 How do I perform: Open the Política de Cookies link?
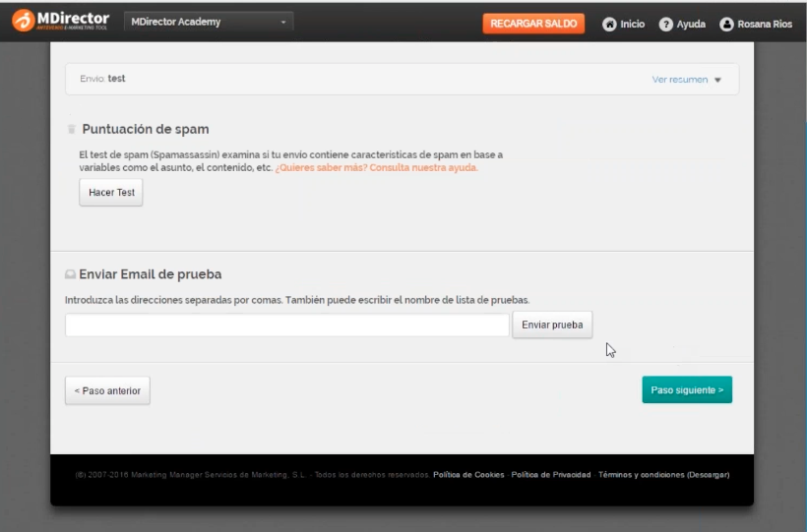coord(468,475)
